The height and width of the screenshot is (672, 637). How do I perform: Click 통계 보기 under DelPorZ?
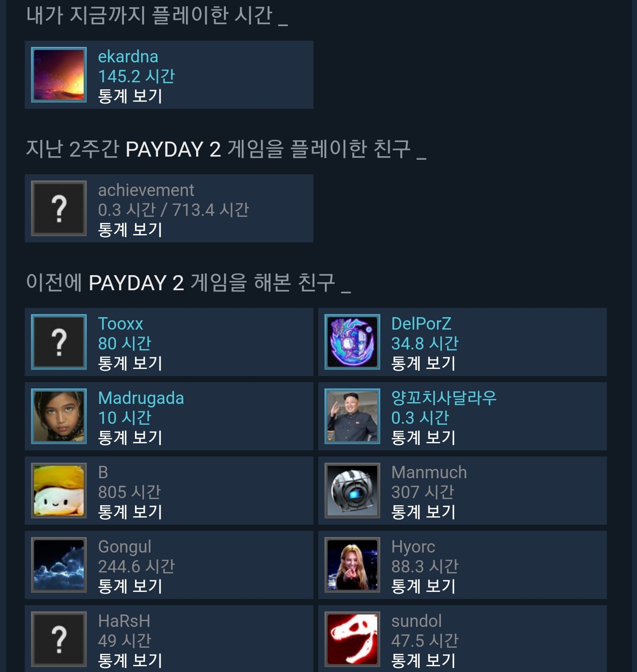(x=424, y=363)
